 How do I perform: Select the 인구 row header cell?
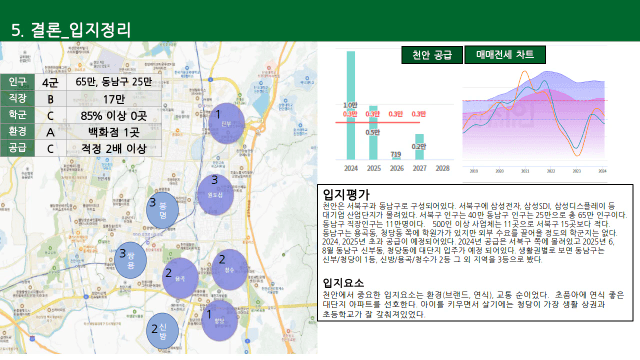pyautogui.click(x=18, y=82)
